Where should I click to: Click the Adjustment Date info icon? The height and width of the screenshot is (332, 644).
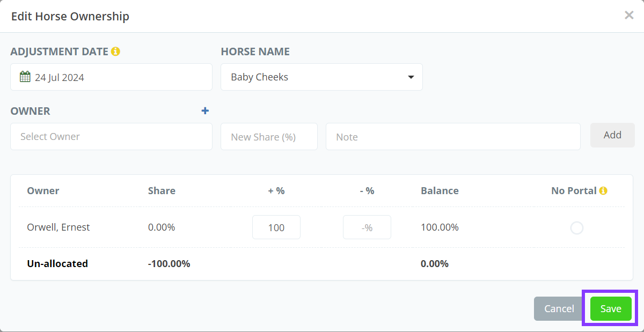tap(115, 51)
